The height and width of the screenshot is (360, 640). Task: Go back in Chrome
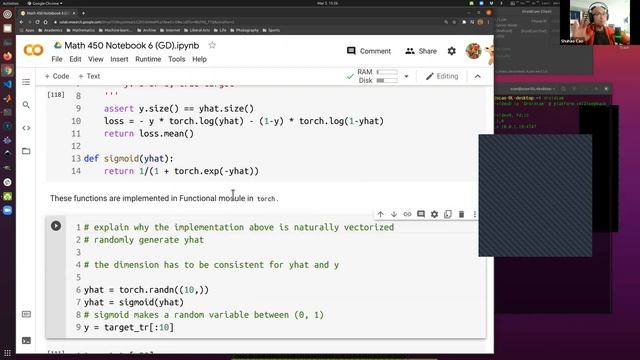pos(22,22)
